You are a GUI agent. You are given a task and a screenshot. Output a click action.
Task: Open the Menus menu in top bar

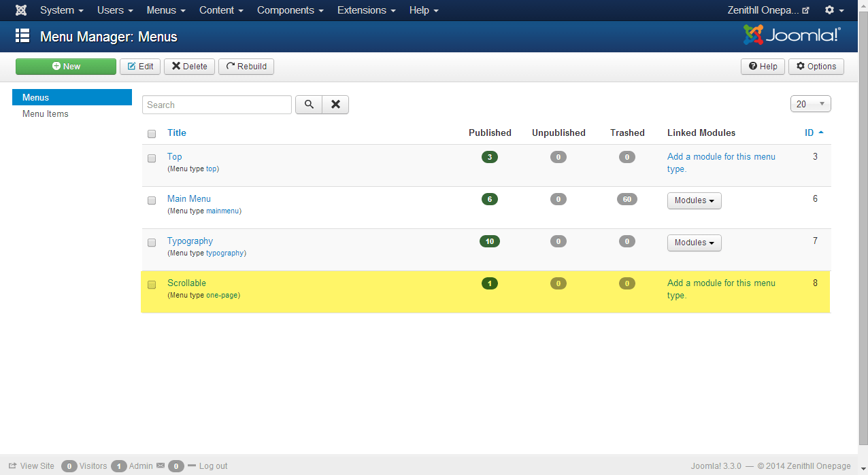[x=166, y=10]
